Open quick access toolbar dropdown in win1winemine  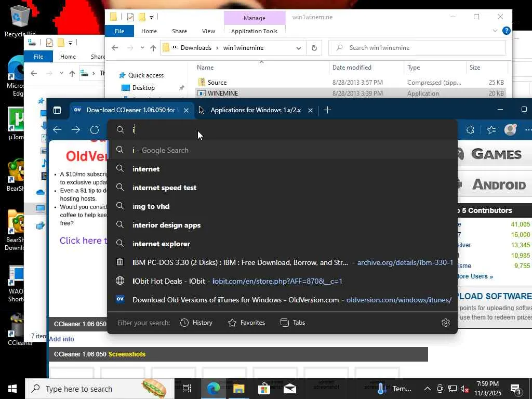click(151, 17)
